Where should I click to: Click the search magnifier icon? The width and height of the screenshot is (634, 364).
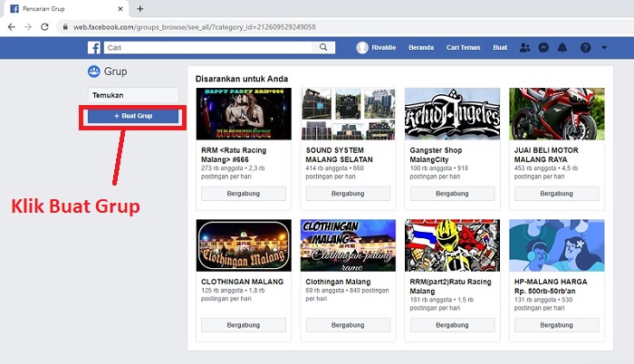click(x=323, y=47)
